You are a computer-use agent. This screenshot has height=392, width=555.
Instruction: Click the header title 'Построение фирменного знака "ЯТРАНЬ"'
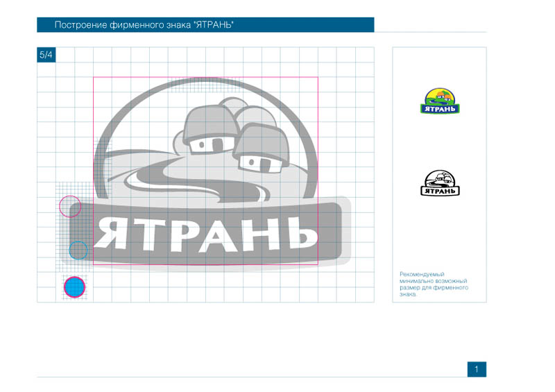click(x=144, y=25)
